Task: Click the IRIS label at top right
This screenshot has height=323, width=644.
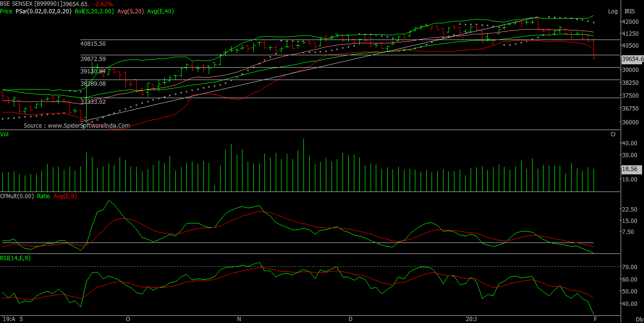Action: point(630,11)
